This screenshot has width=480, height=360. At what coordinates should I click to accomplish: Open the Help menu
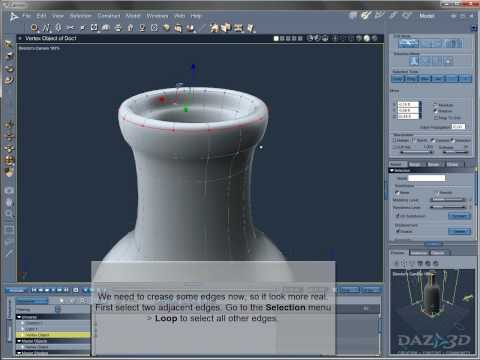point(196,16)
